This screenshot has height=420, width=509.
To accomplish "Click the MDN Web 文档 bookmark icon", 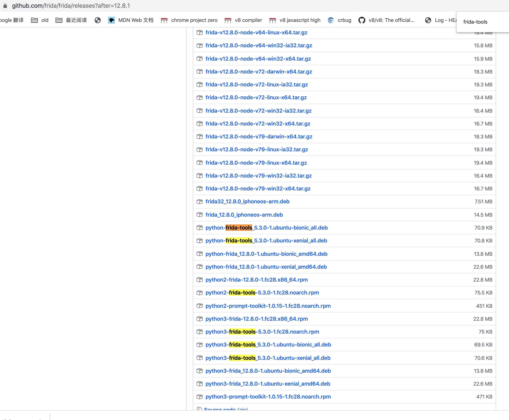I will 111,20.
